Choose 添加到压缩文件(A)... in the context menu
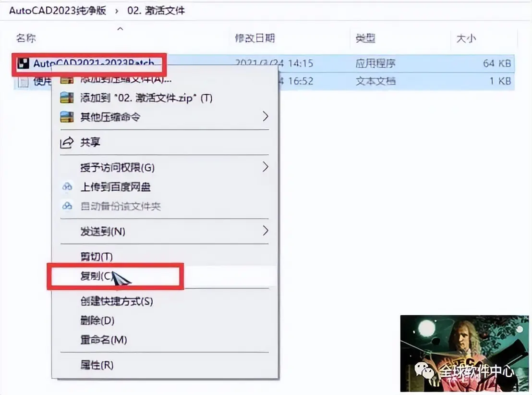The image size is (532, 395). pyautogui.click(x=126, y=80)
